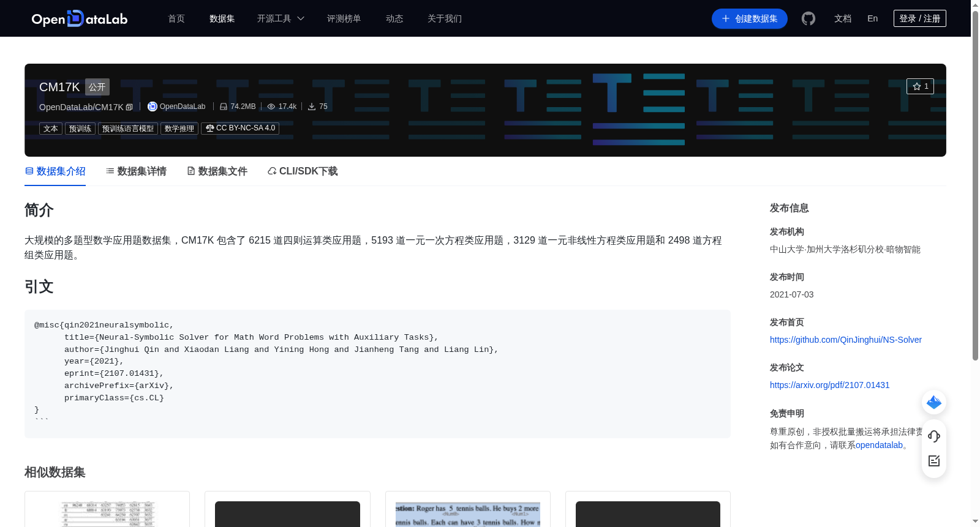Open 数据集 navigation item
Image resolution: width=980 pixels, height=527 pixels.
click(x=222, y=18)
